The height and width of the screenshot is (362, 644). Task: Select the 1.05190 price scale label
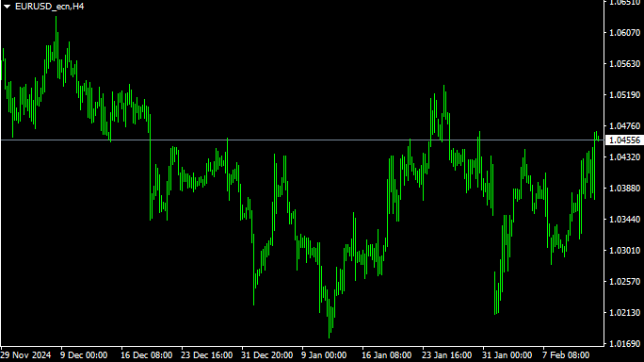pos(624,95)
